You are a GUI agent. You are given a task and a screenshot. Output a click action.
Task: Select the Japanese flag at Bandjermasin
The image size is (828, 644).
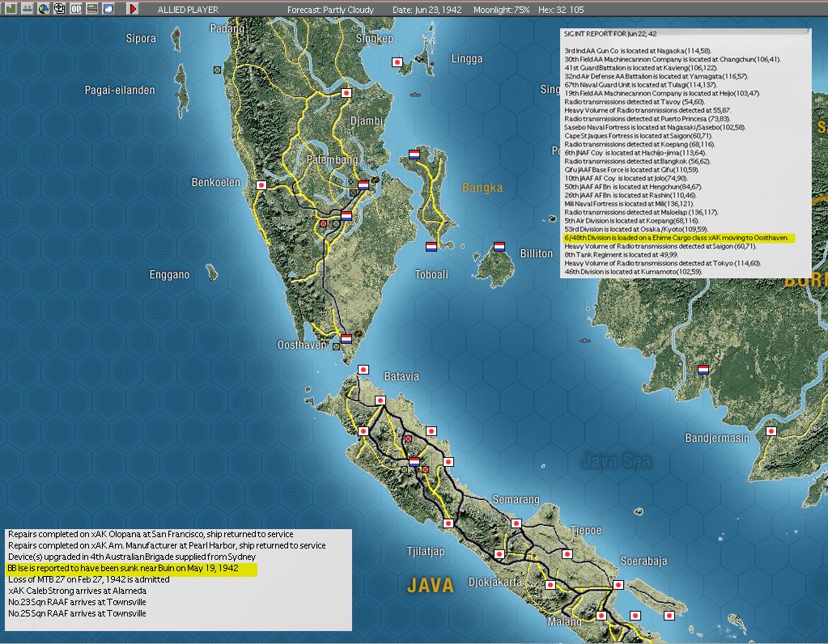[x=771, y=431]
